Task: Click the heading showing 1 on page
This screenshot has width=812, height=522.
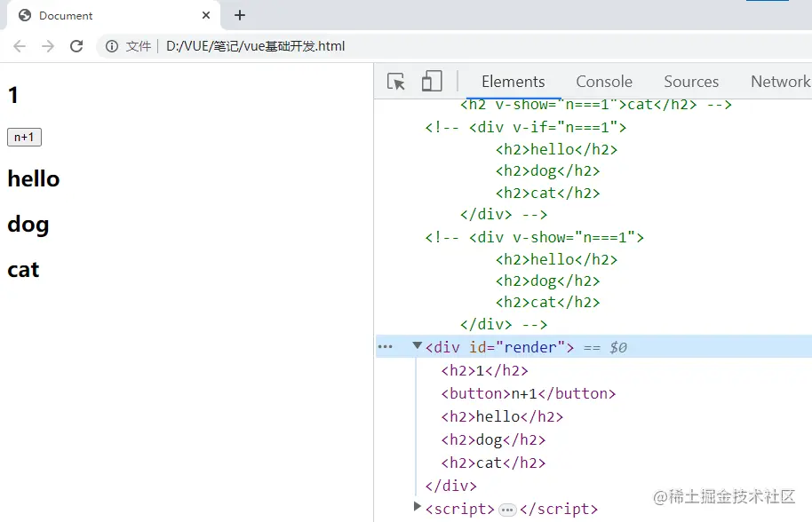Action: pos(13,95)
